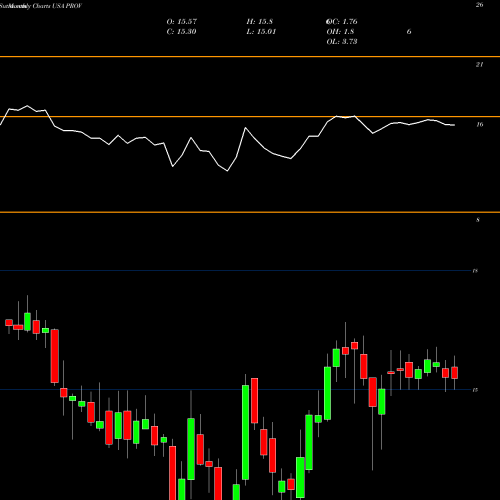Select the 'C: 15.30' close value
500x500 pixels.
point(181,32)
